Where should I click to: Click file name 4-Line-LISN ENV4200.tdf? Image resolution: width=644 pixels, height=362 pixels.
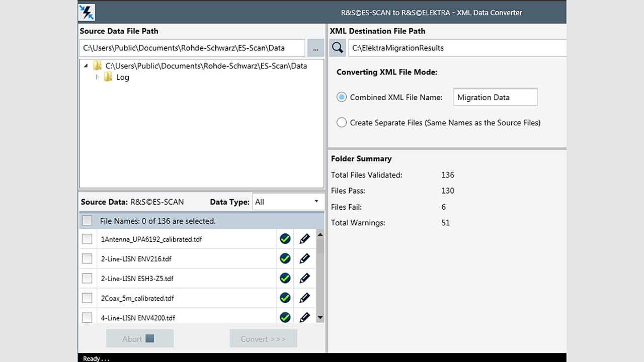(x=138, y=318)
